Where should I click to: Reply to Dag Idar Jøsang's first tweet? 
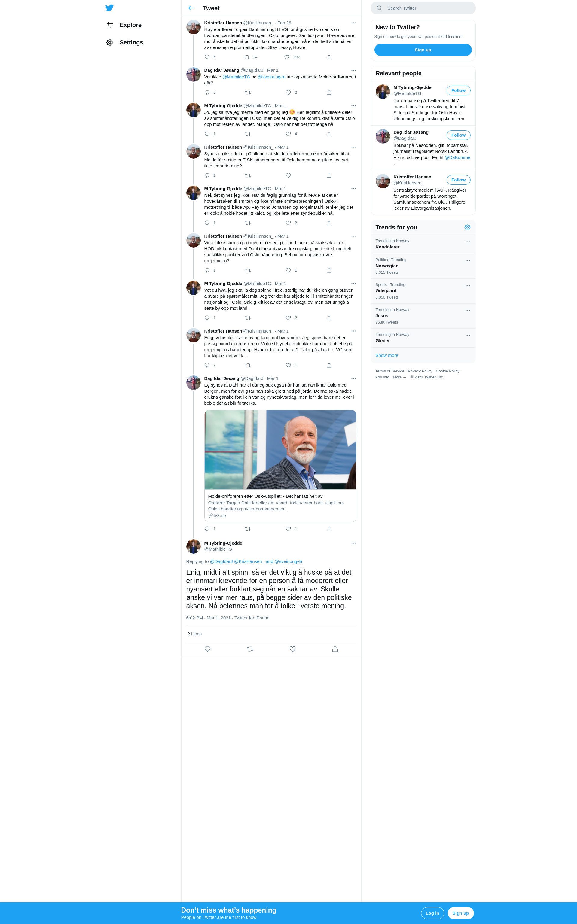[x=207, y=93]
